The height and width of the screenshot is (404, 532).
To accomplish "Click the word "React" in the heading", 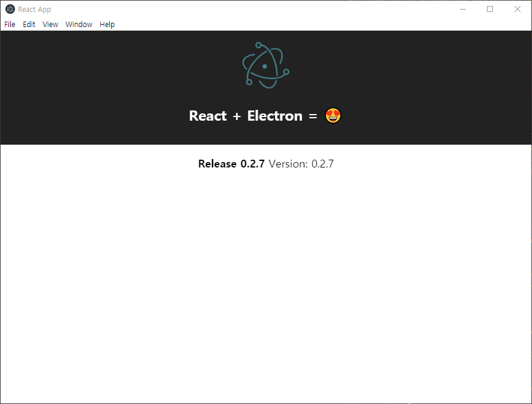I will [208, 116].
